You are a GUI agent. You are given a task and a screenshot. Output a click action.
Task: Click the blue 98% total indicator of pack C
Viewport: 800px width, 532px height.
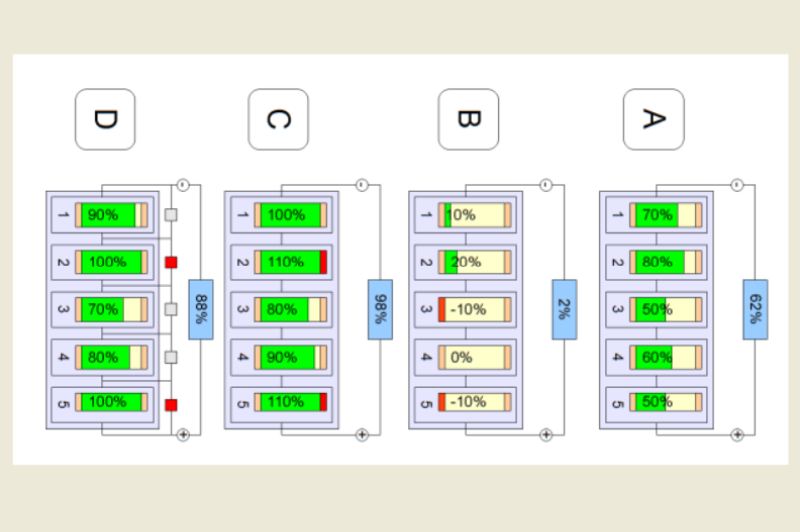pyautogui.click(x=380, y=309)
